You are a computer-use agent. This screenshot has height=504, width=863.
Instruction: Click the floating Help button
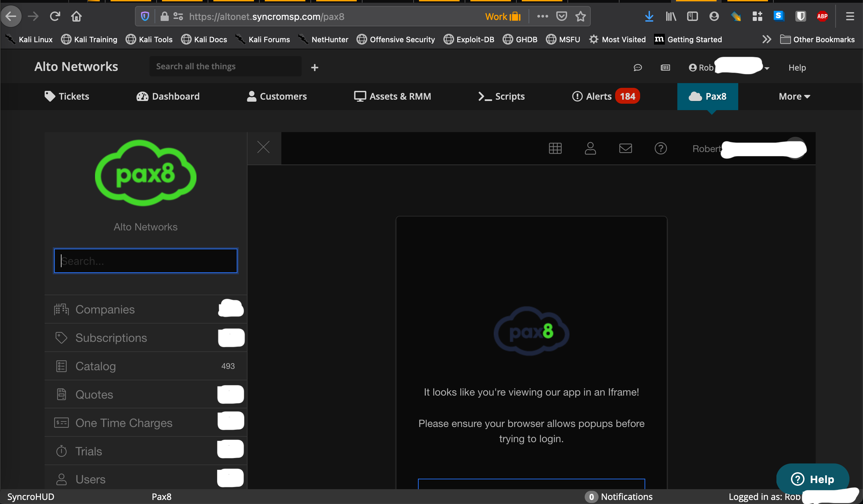(x=812, y=479)
